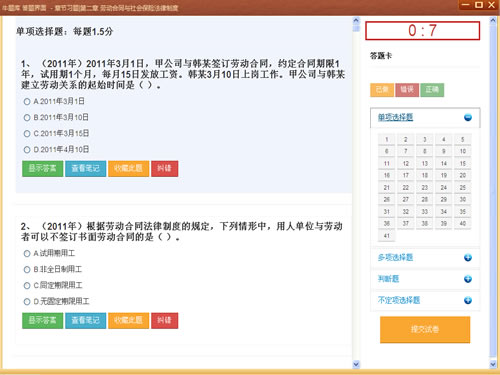Select option A 2011年3月1日 for question 1
This screenshot has height=375, width=500.
coord(27,102)
